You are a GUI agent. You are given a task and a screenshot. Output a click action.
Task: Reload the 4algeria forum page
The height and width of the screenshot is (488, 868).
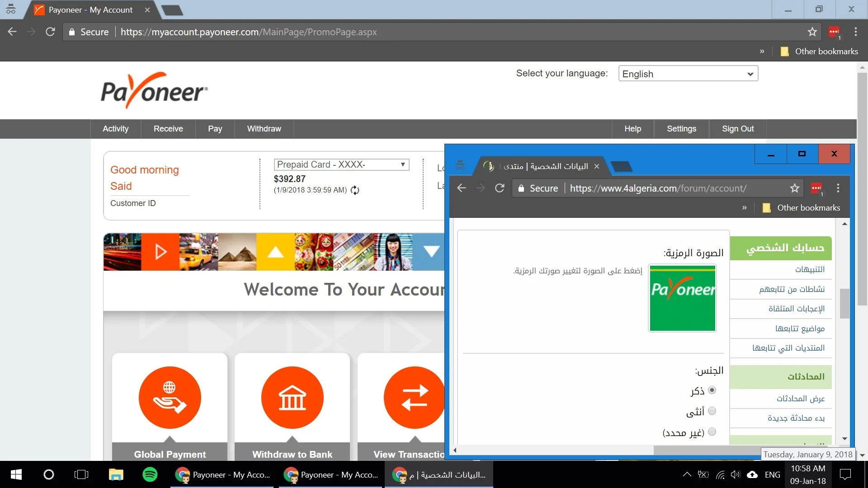coord(499,188)
